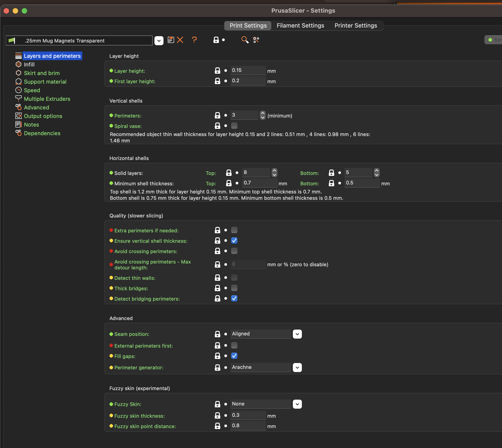Open PrusaSlicer help with question mark icon
502x448 pixels.
click(x=194, y=40)
